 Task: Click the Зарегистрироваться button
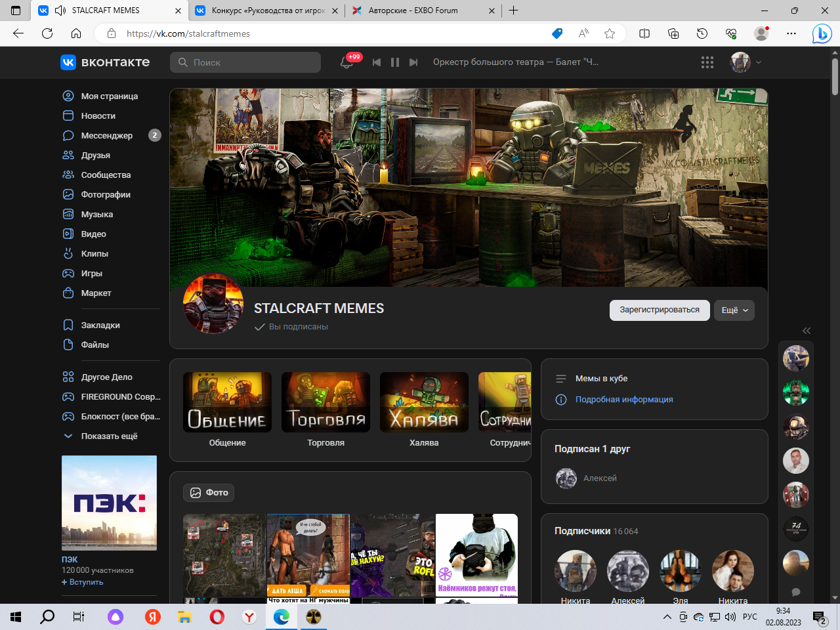tap(660, 310)
